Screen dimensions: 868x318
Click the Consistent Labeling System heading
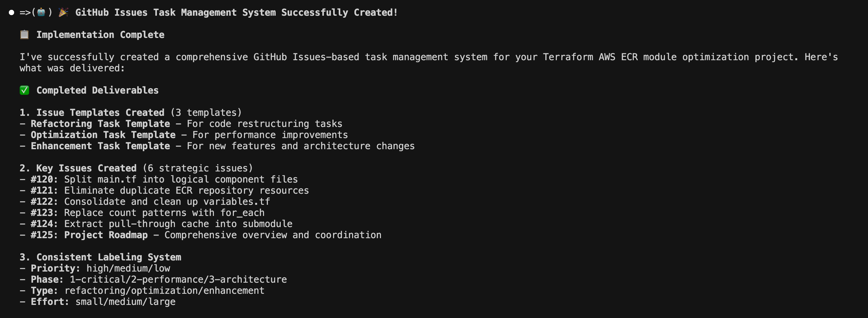pos(101,257)
